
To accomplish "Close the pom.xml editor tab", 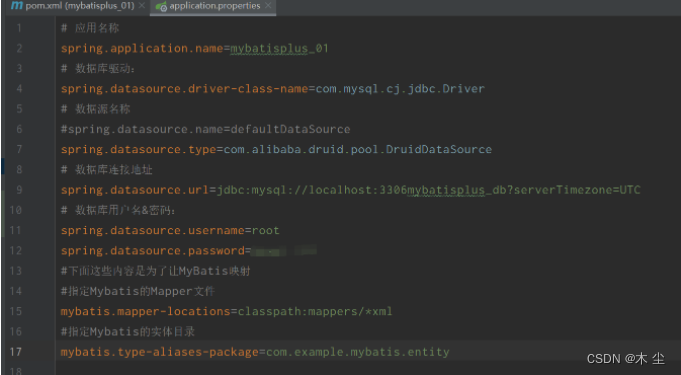I will click(x=142, y=6).
